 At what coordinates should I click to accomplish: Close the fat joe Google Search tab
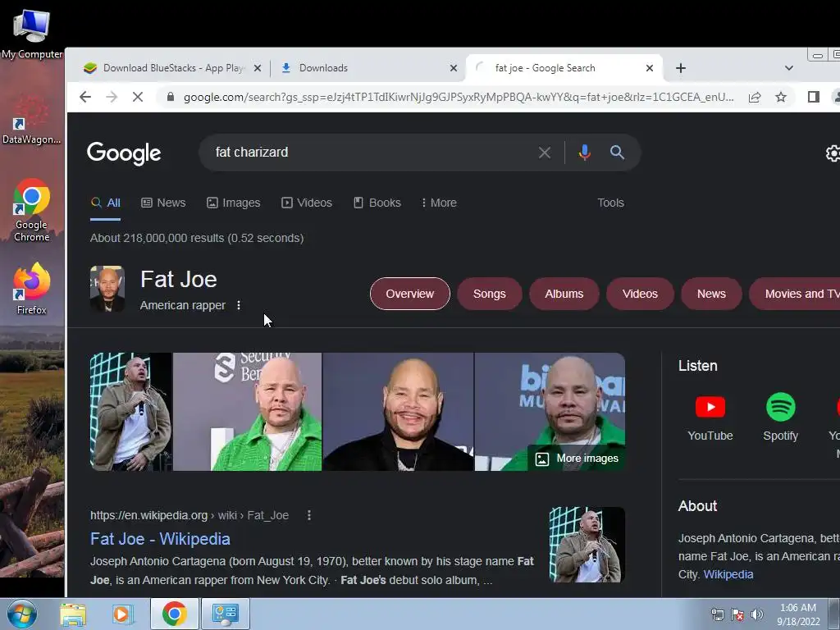coord(650,68)
